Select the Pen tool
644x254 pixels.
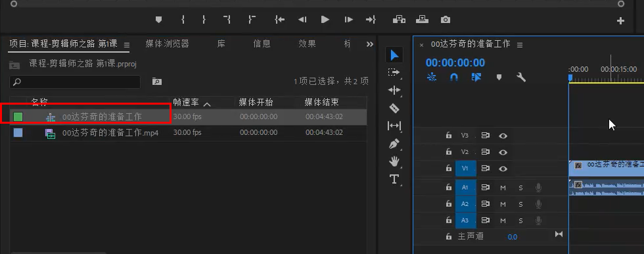394,144
